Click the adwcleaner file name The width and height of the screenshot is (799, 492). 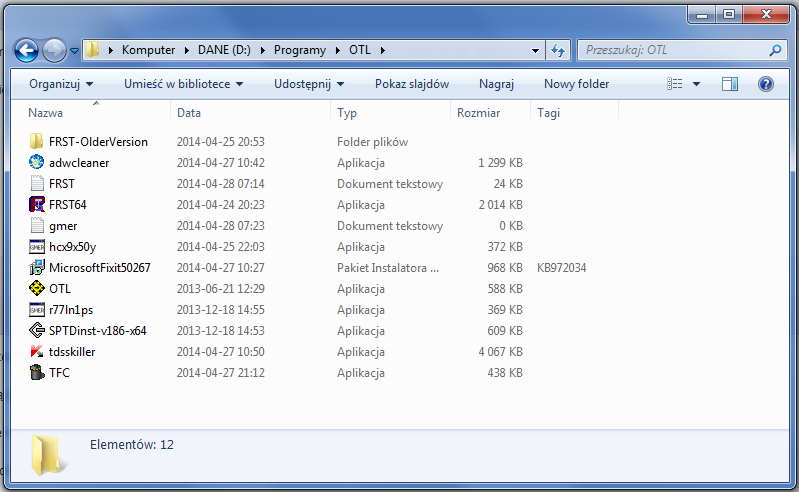click(79, 162)
